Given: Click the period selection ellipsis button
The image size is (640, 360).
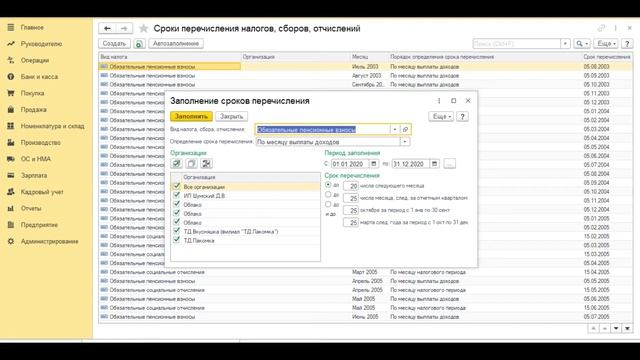Looking at the screenshot, I should click(x=449, y=164).
